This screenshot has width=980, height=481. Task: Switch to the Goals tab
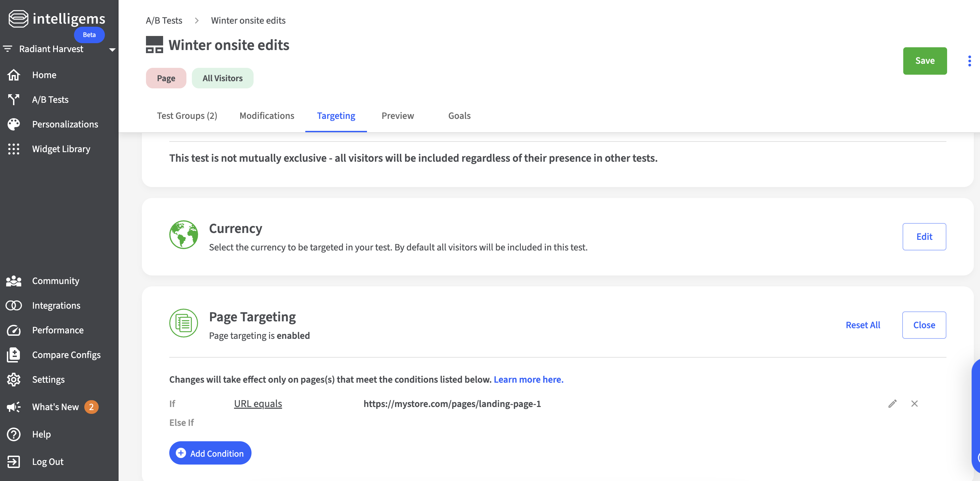point(459,115)
